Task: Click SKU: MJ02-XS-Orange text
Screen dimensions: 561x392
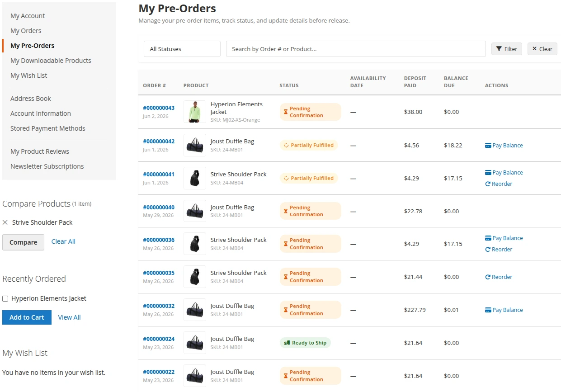Action: 235,120
